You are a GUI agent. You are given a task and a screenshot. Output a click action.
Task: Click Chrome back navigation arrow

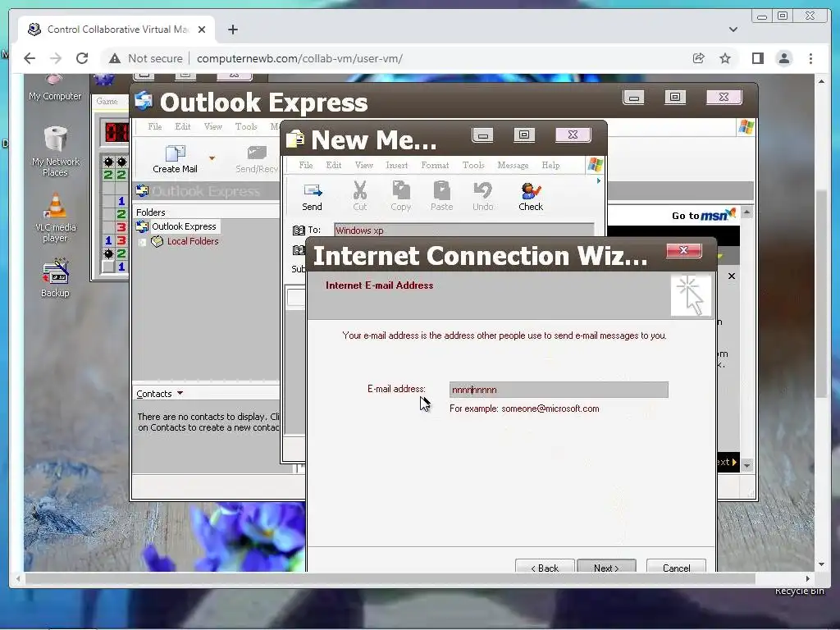(30, 58)
